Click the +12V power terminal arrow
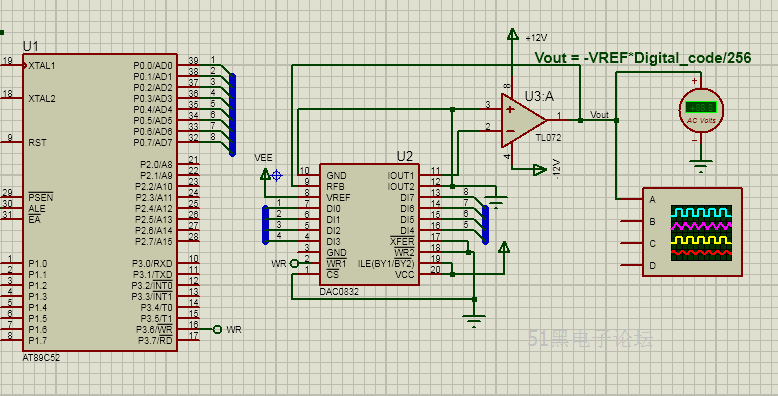Screen dimensions: 778x396 pyautogui.click(x=512, y=35)
